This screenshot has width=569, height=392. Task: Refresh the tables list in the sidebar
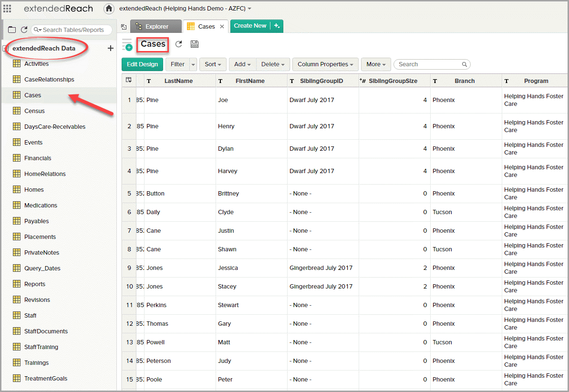(x=23, y=29)
